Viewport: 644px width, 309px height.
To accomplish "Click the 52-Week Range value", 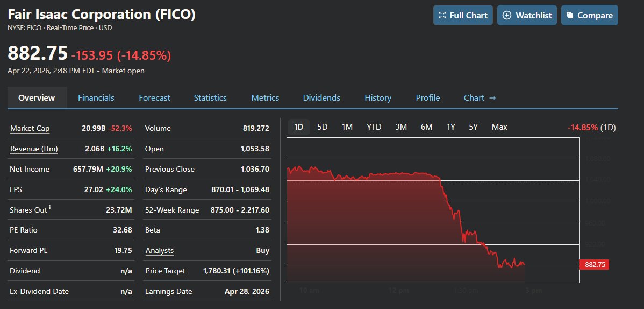I will click(x=240, y=210).
